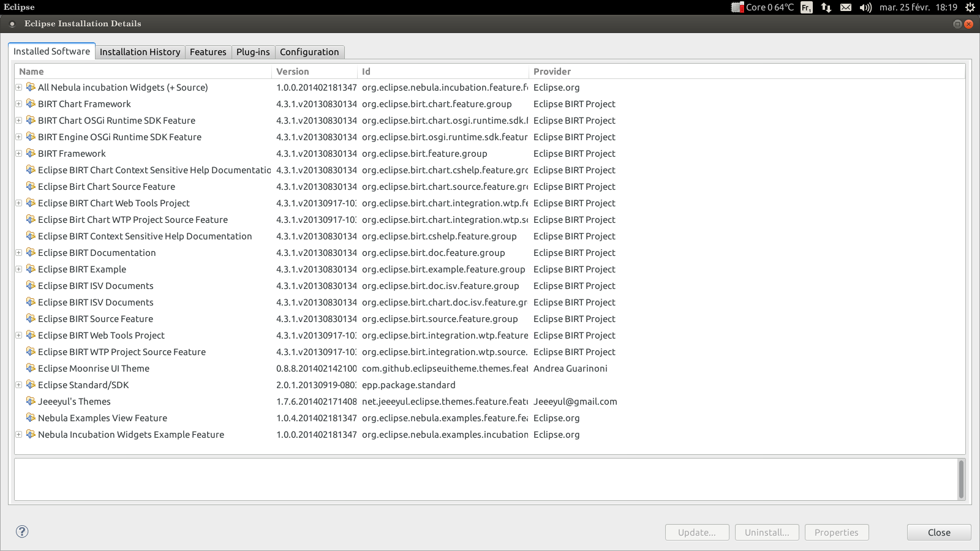Select the Installed Software tab
The width and height of the screenshot is (980, 551).
51,51
